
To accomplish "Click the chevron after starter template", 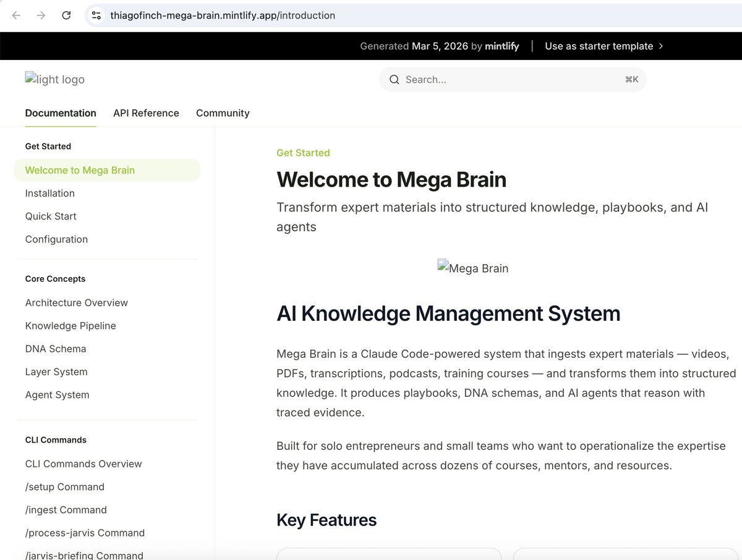I will point(661,46).
